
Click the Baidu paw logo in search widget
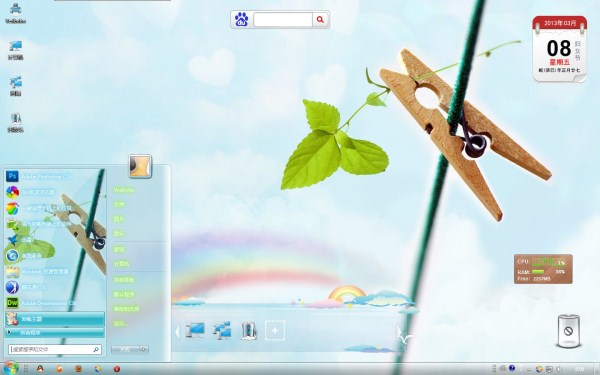pyautogui.click(x=241, y=19)
